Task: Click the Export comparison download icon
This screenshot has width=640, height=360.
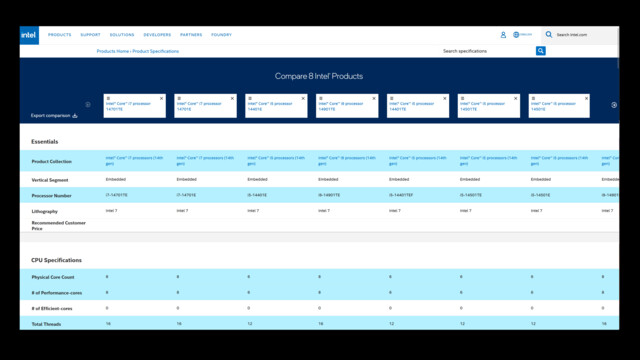Action: pyautogui.click(x=75, y=116)
